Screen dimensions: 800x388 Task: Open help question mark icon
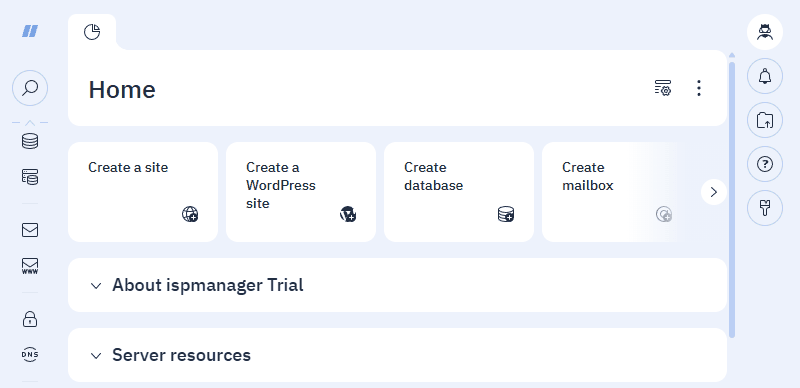point(765,164)
